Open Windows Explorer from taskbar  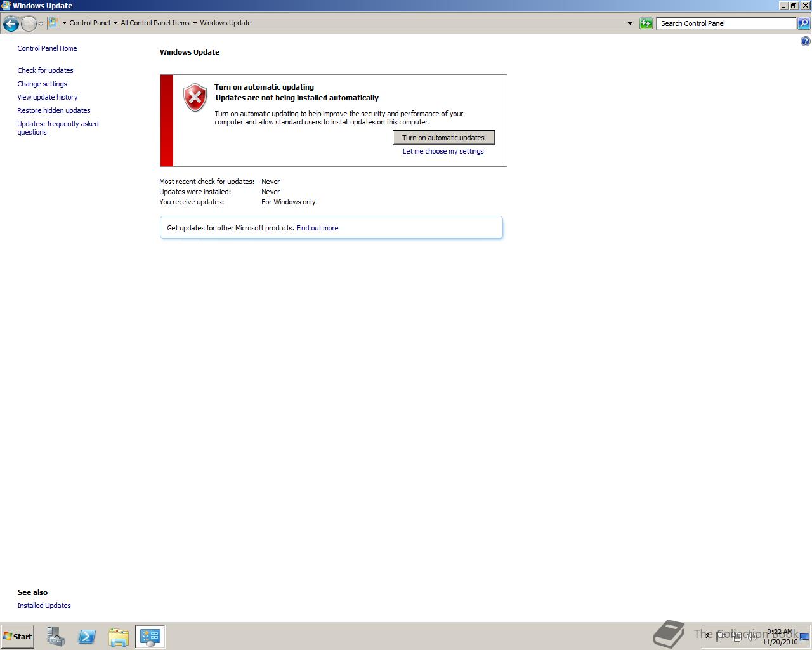[x=119, y=637]
